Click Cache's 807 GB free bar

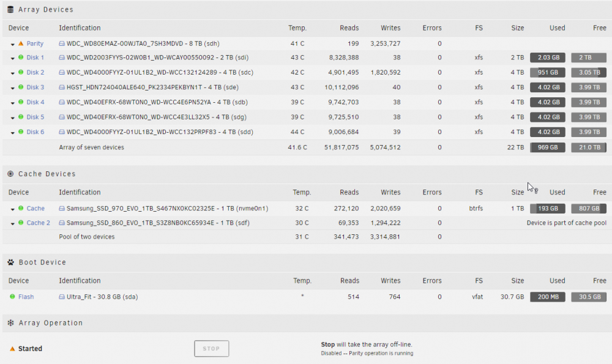pos(589,209)
